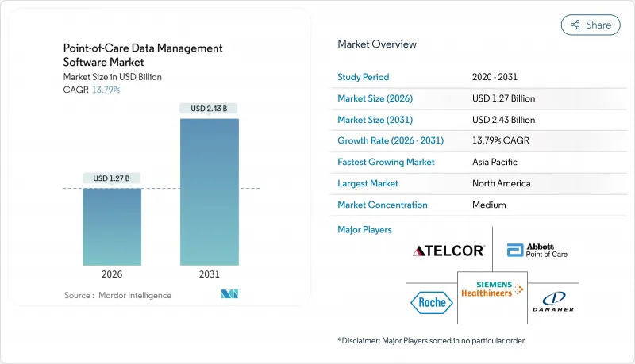Screen dimensions: 635x364
Task: Click the Mordor Intelligence logo mark
Action: [230, 295]
